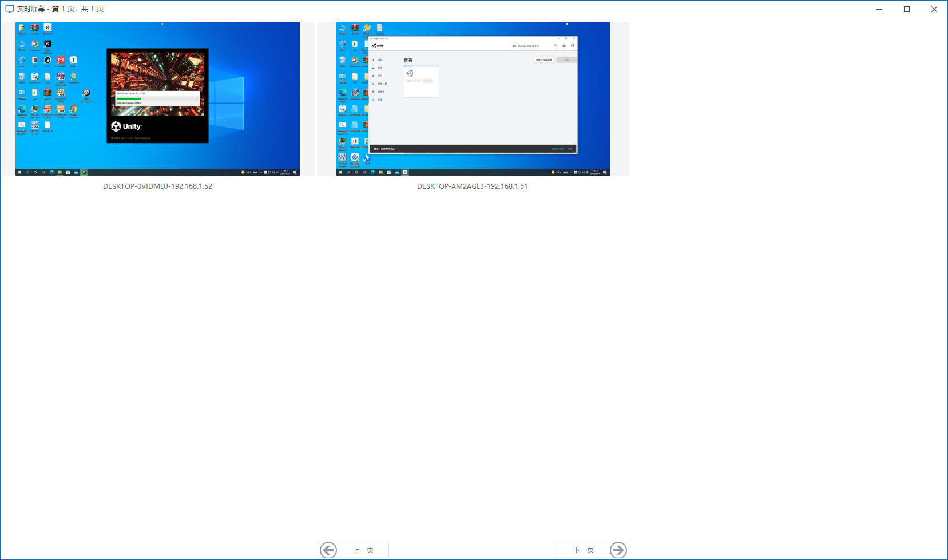Click the window title 实时屏幕 - 第 1 页
This screenshot has width=948, height=560.
point(61,9)
